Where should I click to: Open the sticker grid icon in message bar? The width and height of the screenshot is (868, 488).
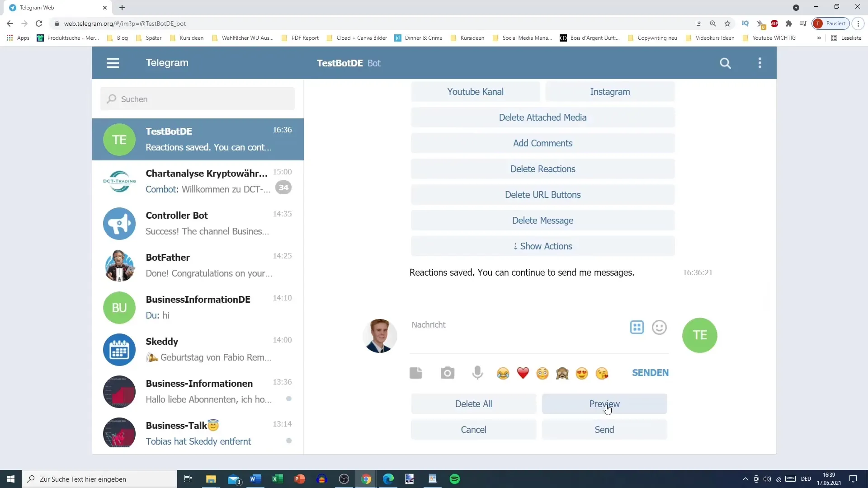pos(637,327)
